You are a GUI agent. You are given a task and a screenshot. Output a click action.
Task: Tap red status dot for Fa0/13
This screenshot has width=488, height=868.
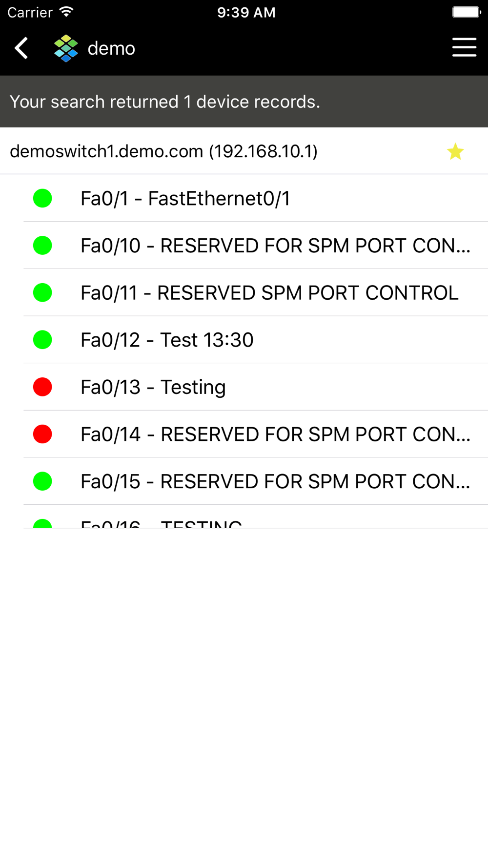click(42, 387)
